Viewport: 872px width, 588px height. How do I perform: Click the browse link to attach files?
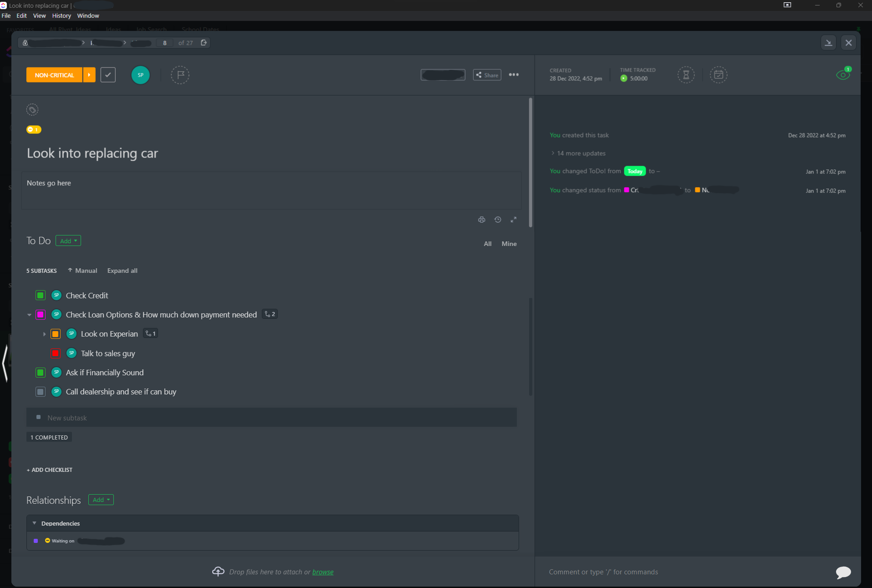[x=322, y=572]
